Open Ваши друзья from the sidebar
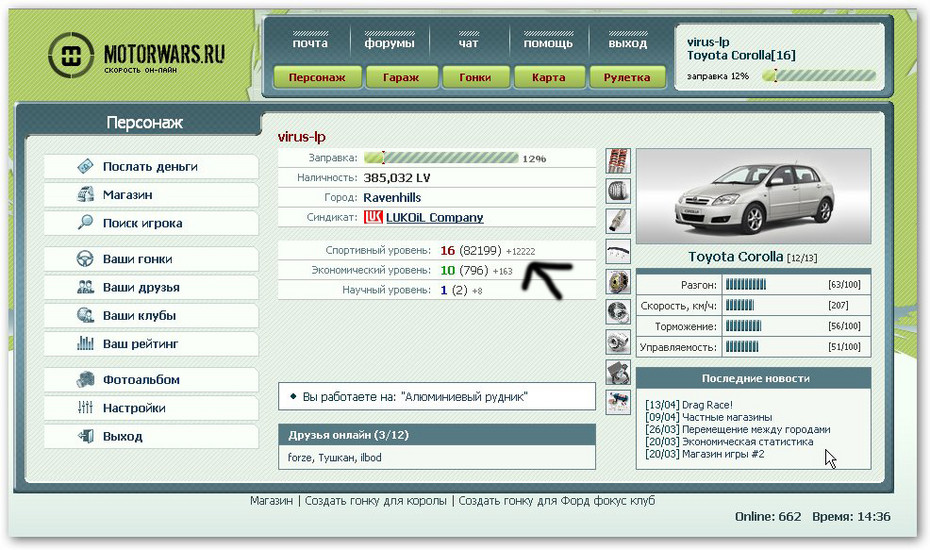Viewport: 930px width, 550px height. (x=151, y=287)
